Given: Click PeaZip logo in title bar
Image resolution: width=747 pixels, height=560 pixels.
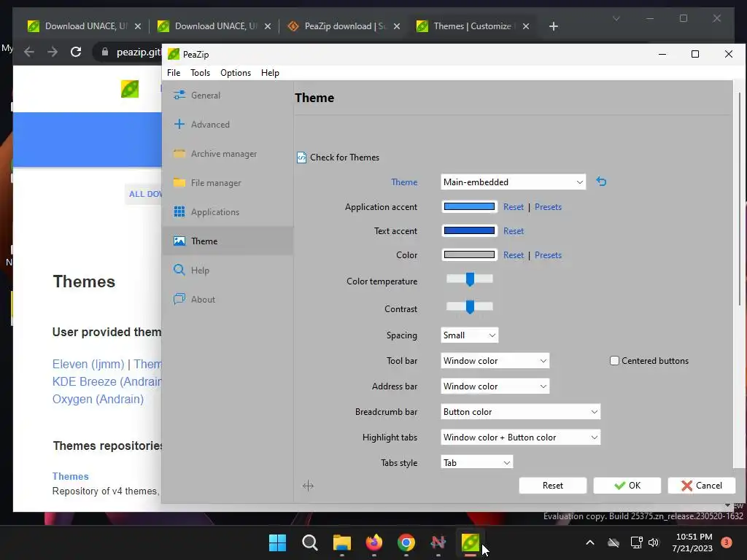Looking at the screenshot, I should pyautogui.click(x=174, y=54).
